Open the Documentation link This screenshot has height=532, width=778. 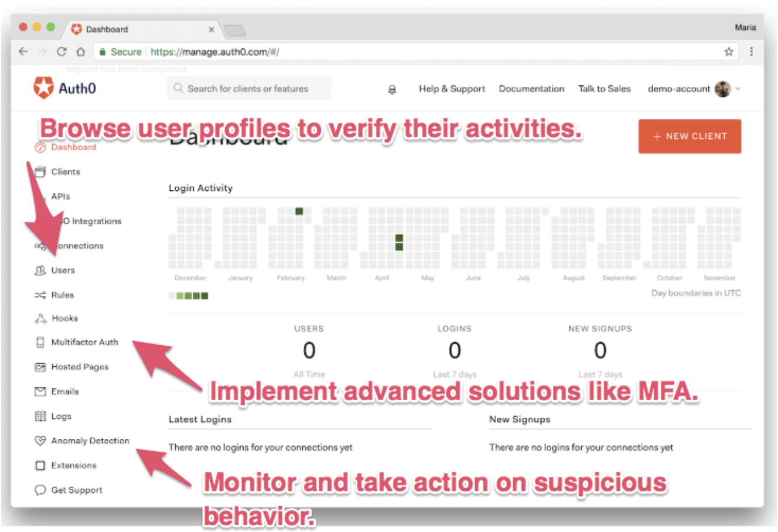531,89
